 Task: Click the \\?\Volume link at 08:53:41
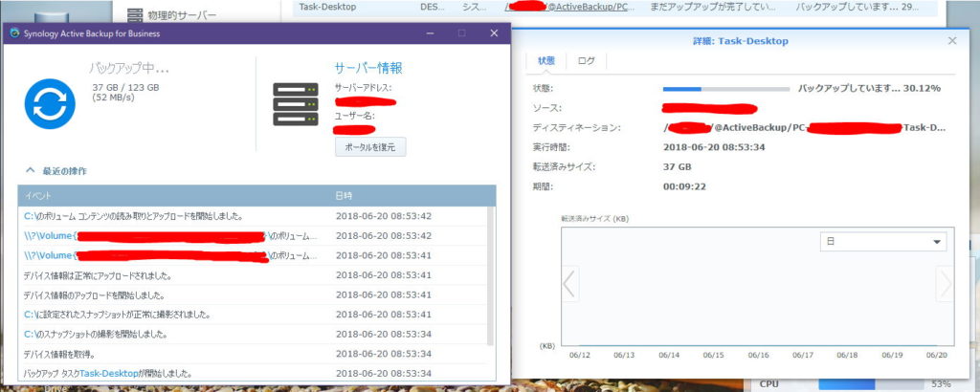point(145,256)
